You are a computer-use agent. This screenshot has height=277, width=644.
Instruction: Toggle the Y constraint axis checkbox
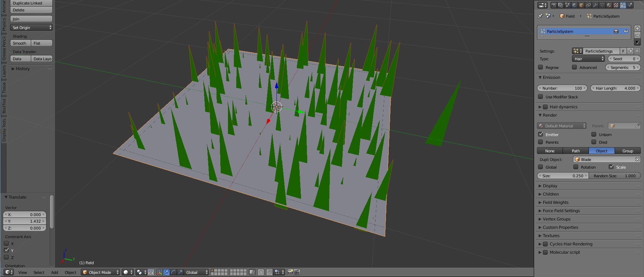point(6,250)
